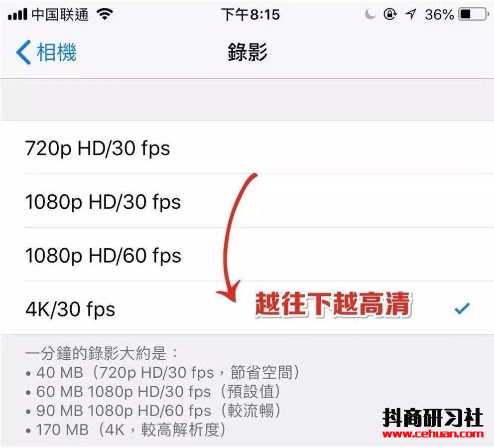Tap the 越往下越高清 red annotation text

(333, 304)
